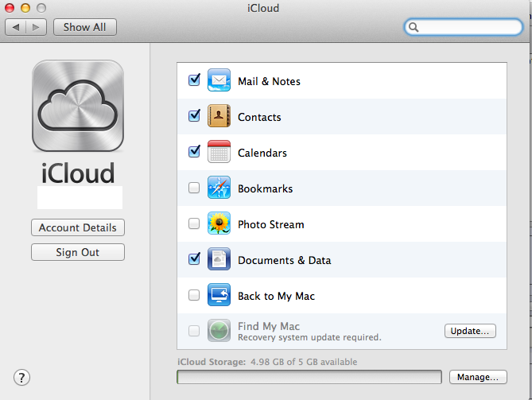Click the Bookmarks Safari compass icon
This screenshot has height=400, width=532.
pos(219,188)
